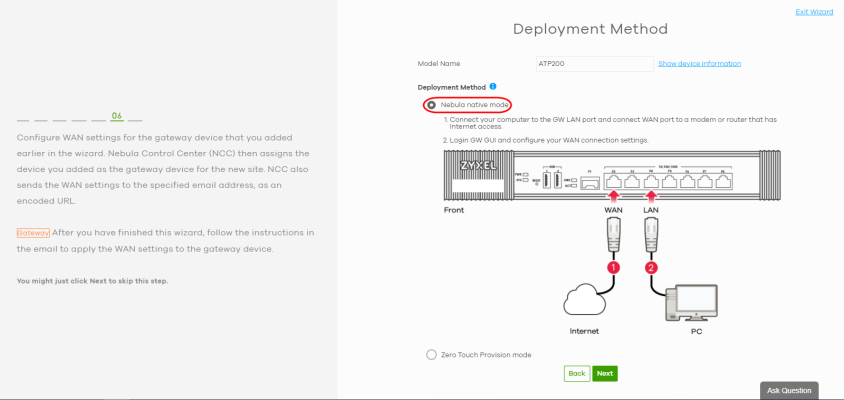Exit the wizard via Exit Wizard link

813,11
